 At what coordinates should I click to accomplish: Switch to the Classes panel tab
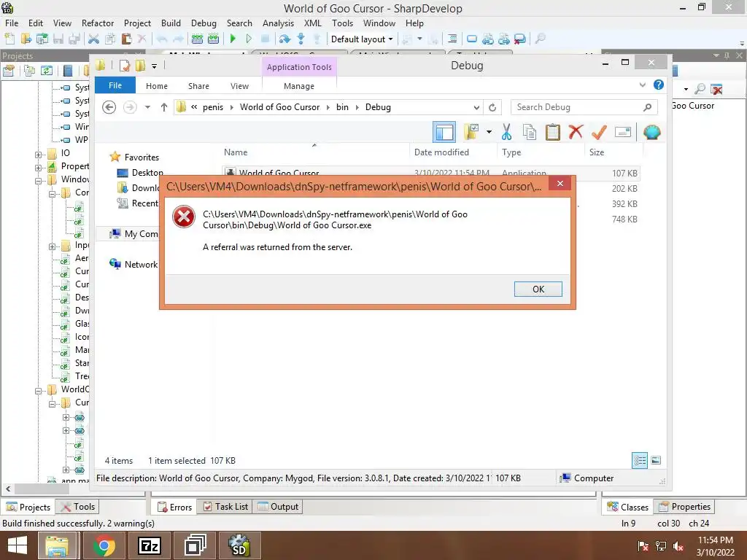coord(628,507)
